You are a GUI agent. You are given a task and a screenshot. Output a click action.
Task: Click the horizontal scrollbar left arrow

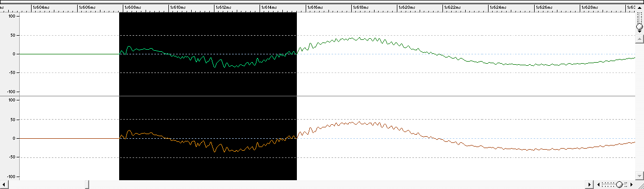[x=4, y=185]
